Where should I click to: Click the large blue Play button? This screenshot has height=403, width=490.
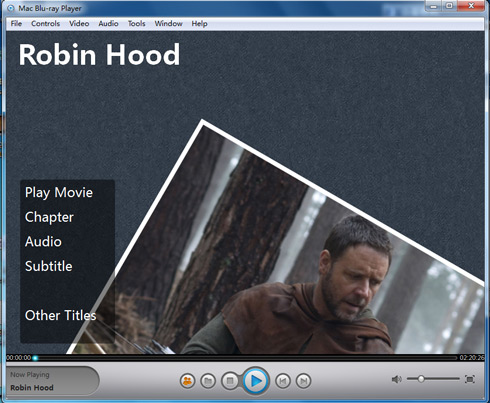click(x=256, y=381)
